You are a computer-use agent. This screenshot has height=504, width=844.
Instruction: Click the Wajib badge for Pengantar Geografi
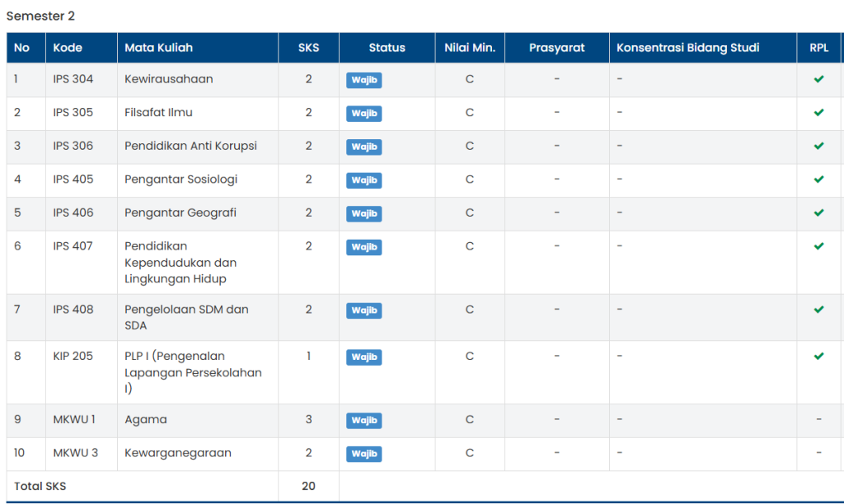tap(363, 213)
